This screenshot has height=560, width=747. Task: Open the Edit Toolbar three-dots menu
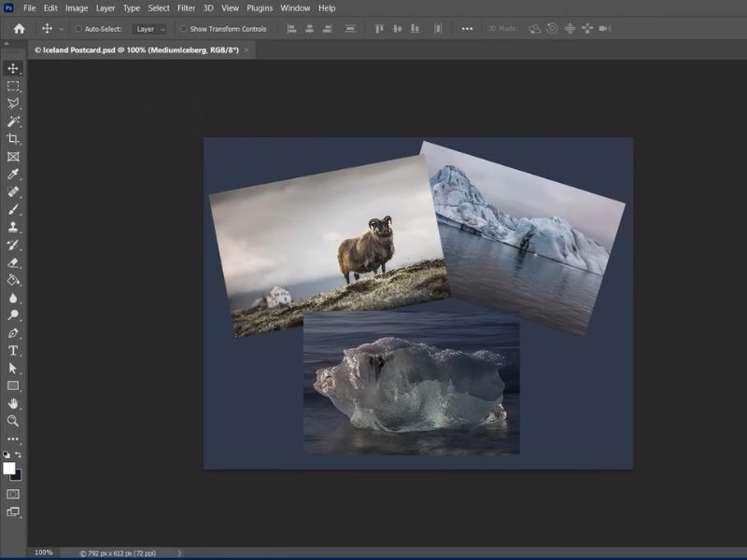13,439
